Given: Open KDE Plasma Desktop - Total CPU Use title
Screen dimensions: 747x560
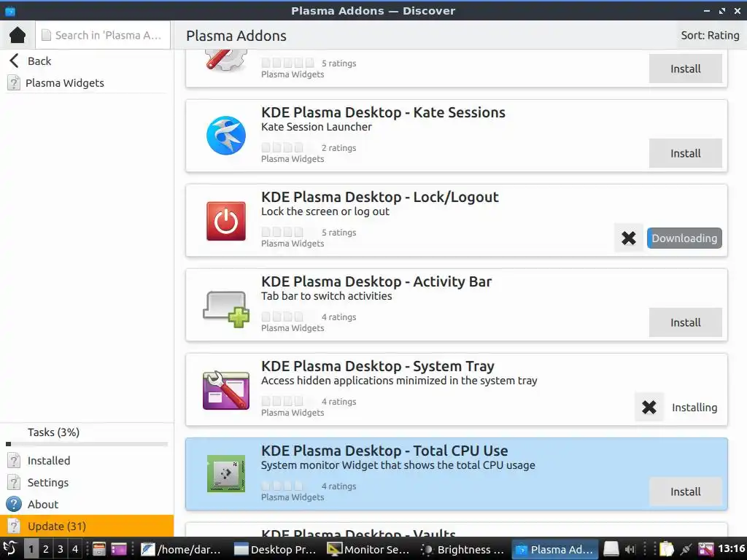Looking at the screenshot, I should click(384, 451).
